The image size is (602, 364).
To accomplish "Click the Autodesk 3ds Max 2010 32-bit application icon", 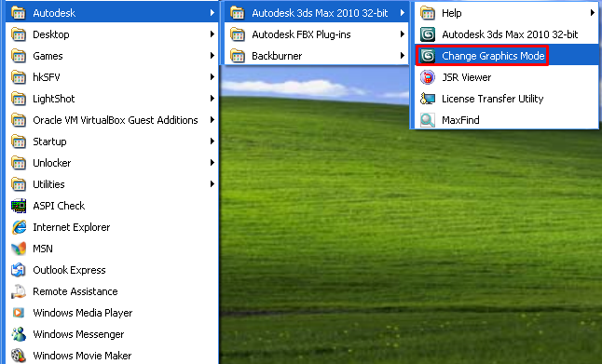I will [x=428, y=34].
